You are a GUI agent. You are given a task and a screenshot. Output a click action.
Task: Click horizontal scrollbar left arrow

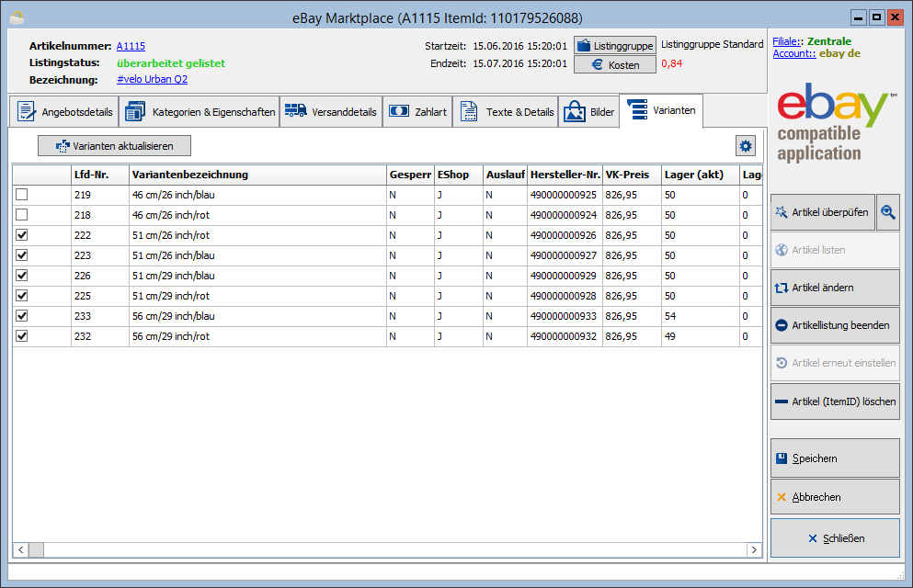coord(21,549)
